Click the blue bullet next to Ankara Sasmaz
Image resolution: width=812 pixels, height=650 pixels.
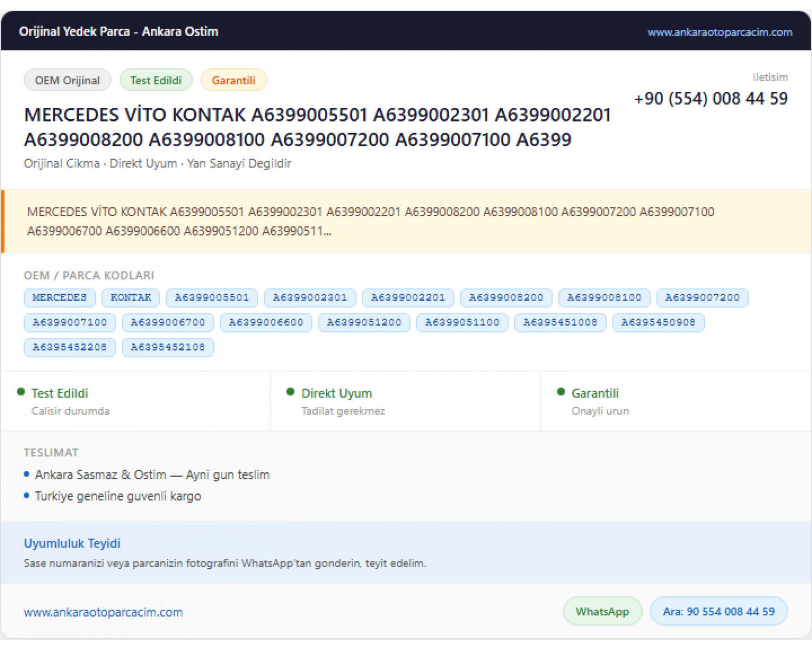tap(27, 474)
